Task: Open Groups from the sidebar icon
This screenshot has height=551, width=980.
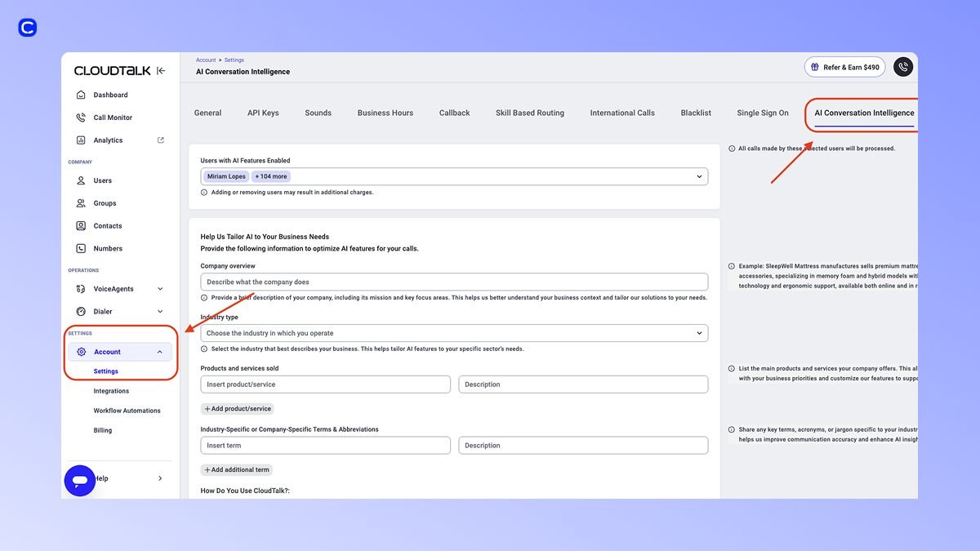Action: pos(81,203)
